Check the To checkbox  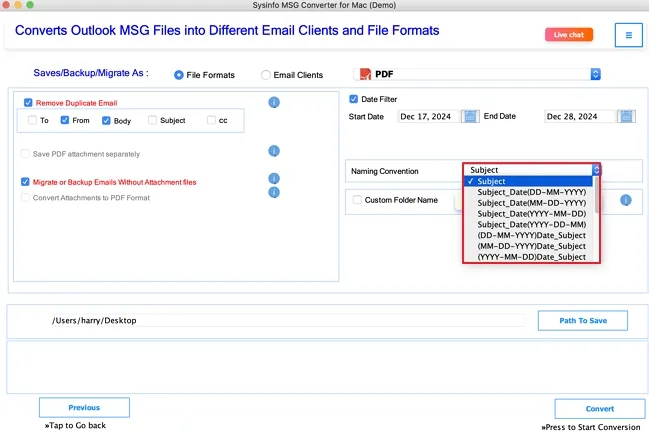pyautogui.click(x=32, y=120)
